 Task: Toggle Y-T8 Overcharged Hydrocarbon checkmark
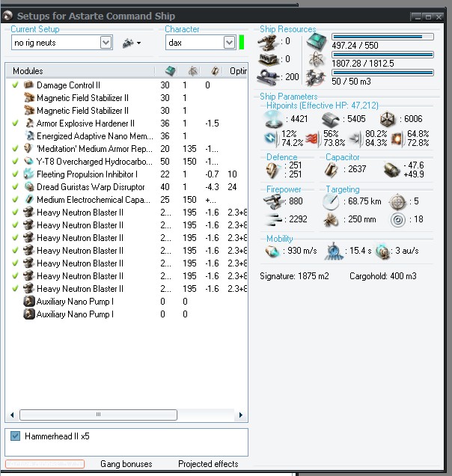coord(15,162)
